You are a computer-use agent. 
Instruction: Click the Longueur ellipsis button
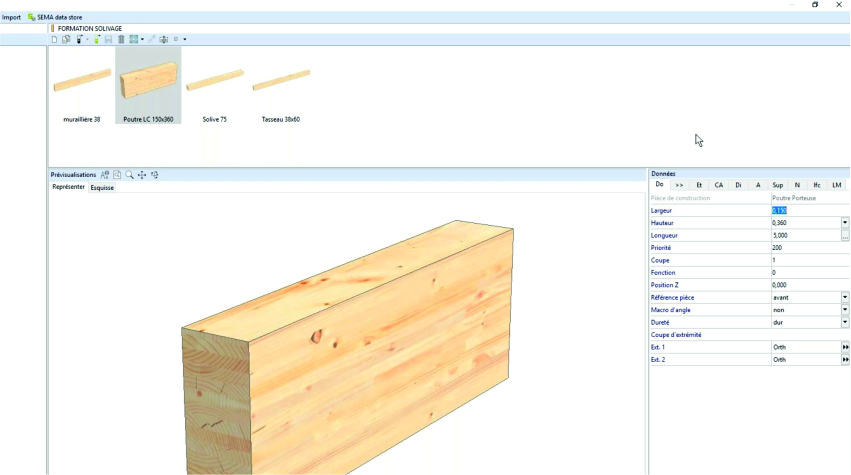coord(845,236)
